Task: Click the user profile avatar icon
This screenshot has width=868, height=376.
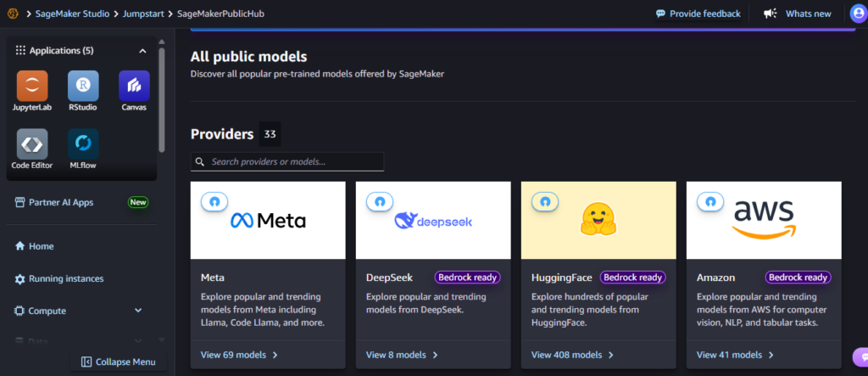Action: (x=859, y=14)
